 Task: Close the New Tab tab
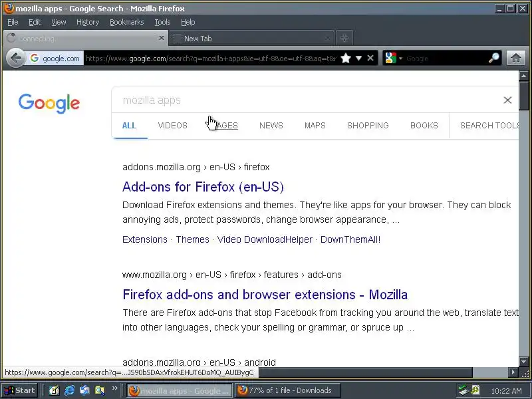(x=327, y=39)
